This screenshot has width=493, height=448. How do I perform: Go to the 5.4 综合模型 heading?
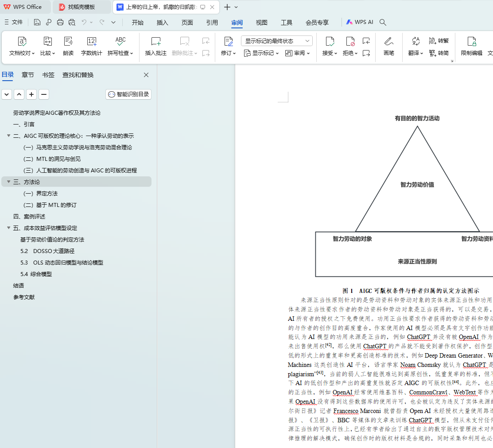pos(36,274)
